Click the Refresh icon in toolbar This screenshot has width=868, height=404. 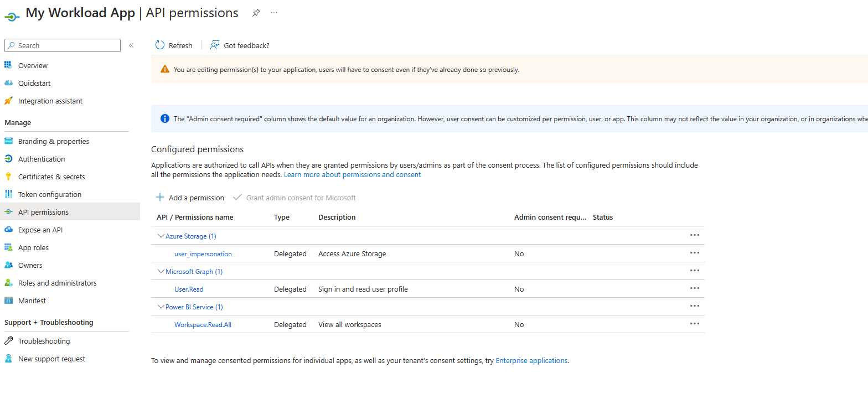160,45
